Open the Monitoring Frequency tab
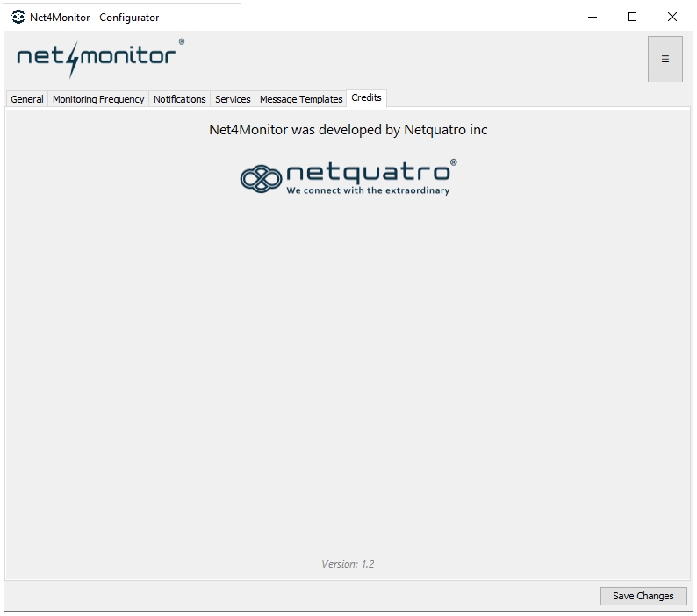 98,99
